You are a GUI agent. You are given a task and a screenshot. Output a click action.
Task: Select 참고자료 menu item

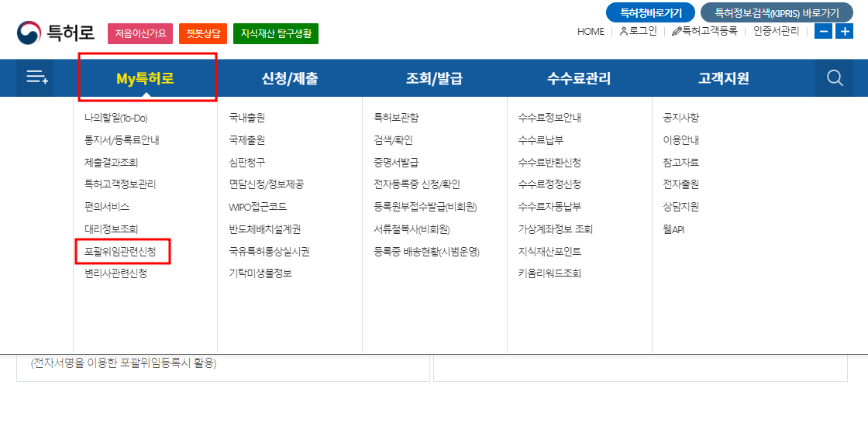[681, 163]
